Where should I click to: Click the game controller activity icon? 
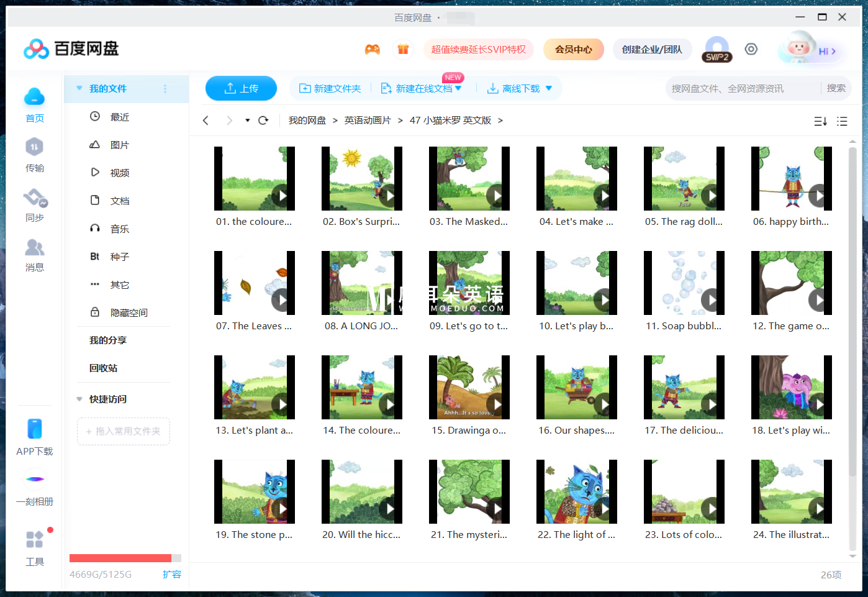tap(373, 48)
